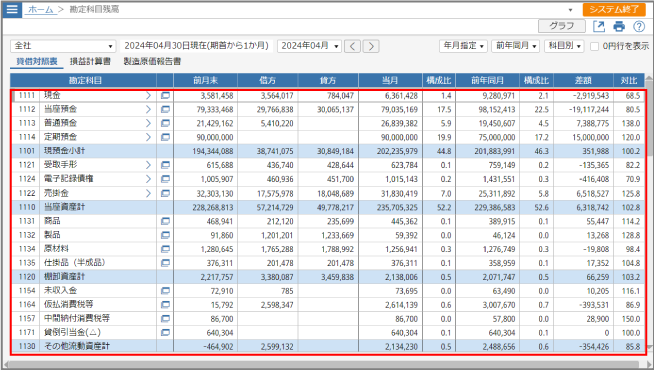Viewport: 654px width, 370px height.
Task: Open detail window icon for 当座預金 row
Action: click(x=165, y=109)
